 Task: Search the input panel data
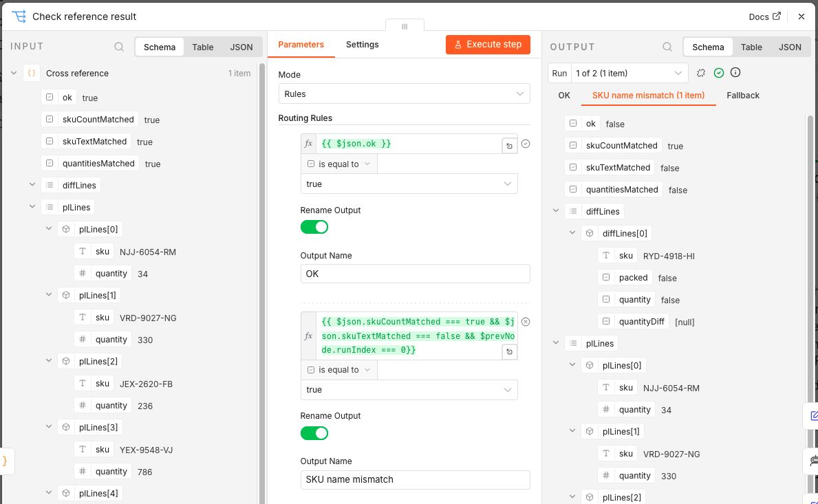[x=119, y=47]
